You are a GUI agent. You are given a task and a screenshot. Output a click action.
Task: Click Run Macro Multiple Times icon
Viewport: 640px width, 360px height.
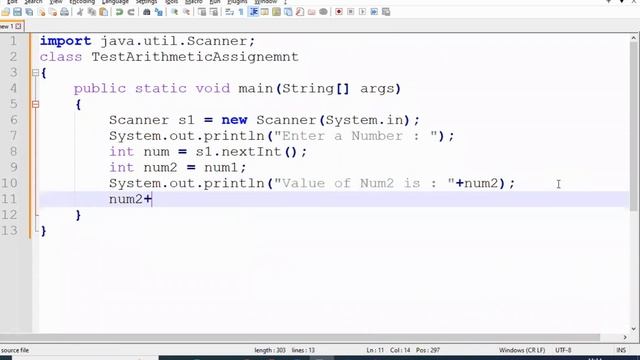(374, 12)
